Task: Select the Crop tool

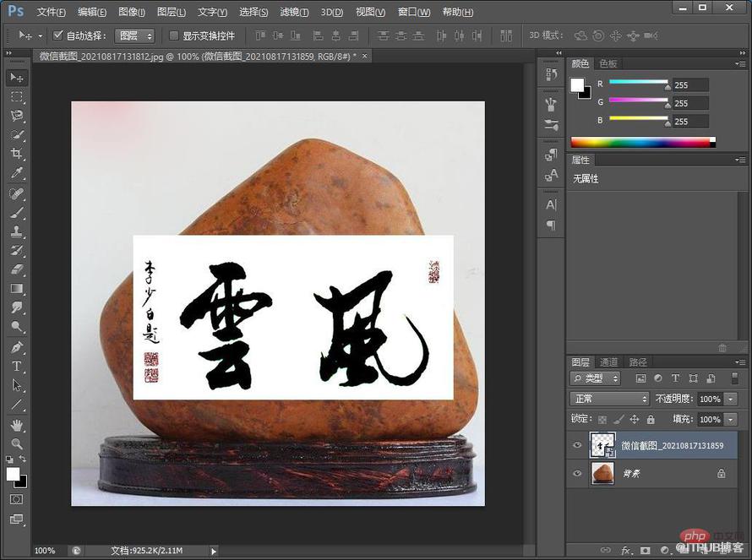Action: (x=17, y=154)
